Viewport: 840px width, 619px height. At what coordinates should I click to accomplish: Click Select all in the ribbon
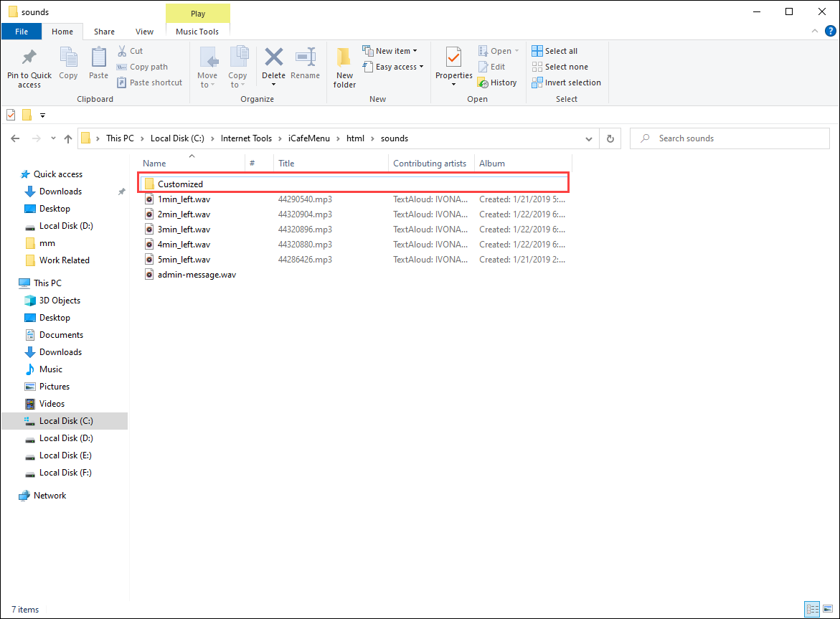tap(555, 51)
